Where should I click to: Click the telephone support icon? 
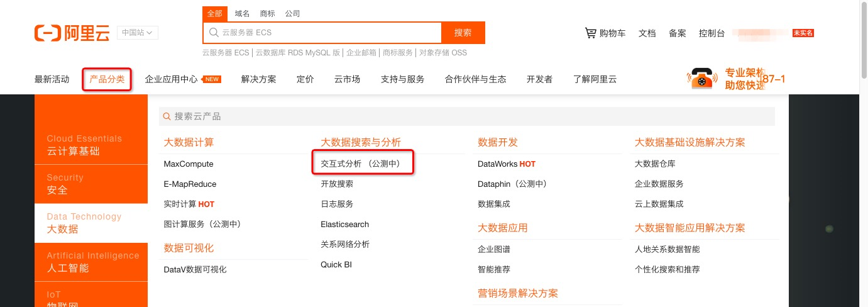702,79
